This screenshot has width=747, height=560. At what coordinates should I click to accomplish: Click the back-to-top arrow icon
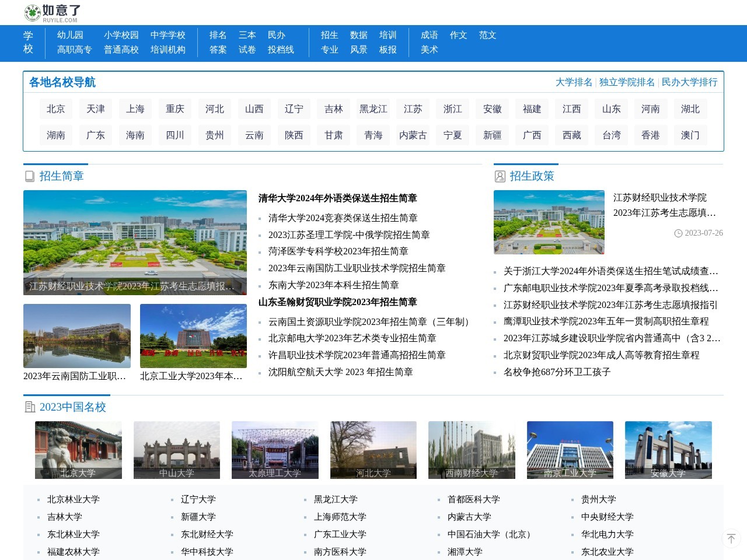731,538
